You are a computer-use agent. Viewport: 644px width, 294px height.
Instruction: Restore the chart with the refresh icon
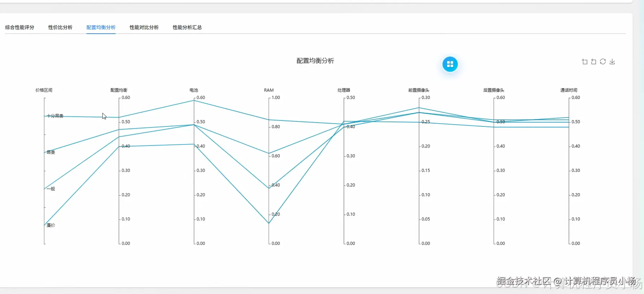[603, 62]
